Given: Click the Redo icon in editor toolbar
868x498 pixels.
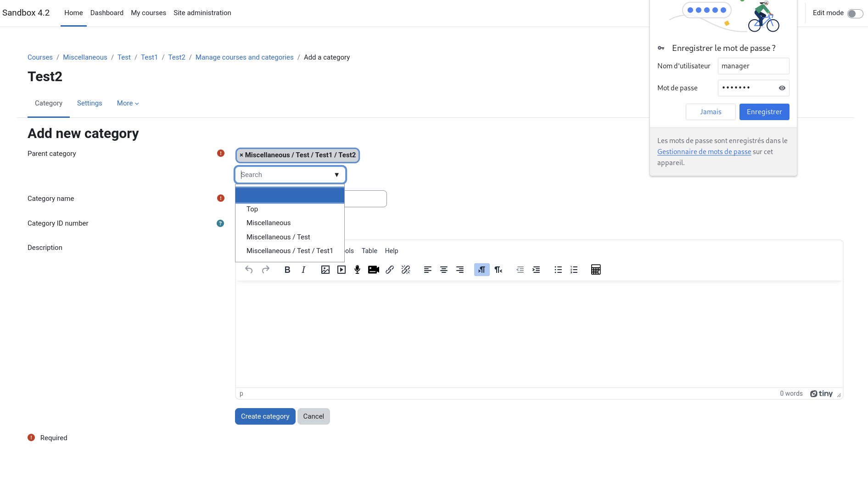Looking at the screenshot, I should (x=265, y=270).
